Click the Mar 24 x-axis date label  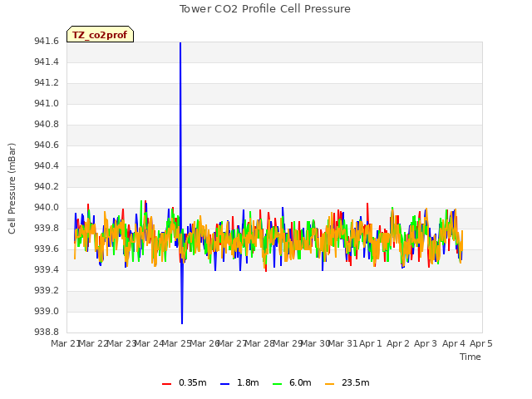[x=150, y=343]
